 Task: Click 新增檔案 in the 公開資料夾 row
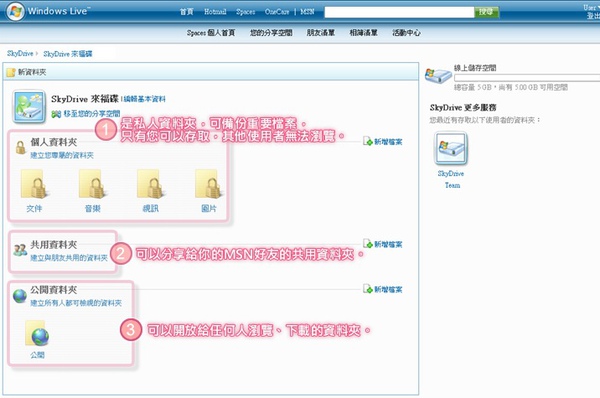click(383, 289)
